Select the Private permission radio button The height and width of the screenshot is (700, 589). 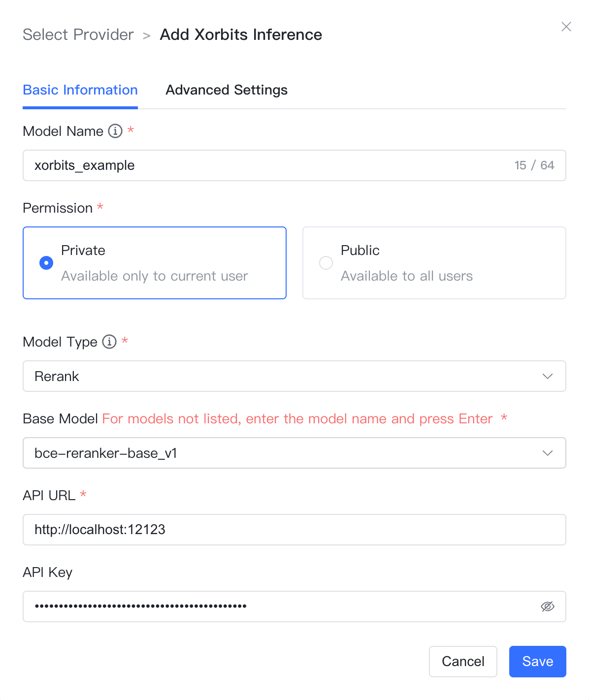[46, 263]
